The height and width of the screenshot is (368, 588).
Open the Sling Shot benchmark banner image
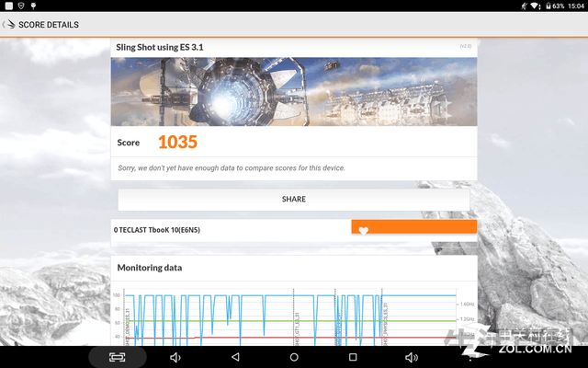294,92
